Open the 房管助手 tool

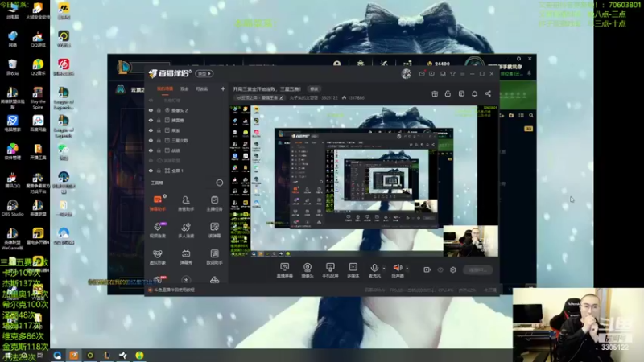(x=186, y=204)
